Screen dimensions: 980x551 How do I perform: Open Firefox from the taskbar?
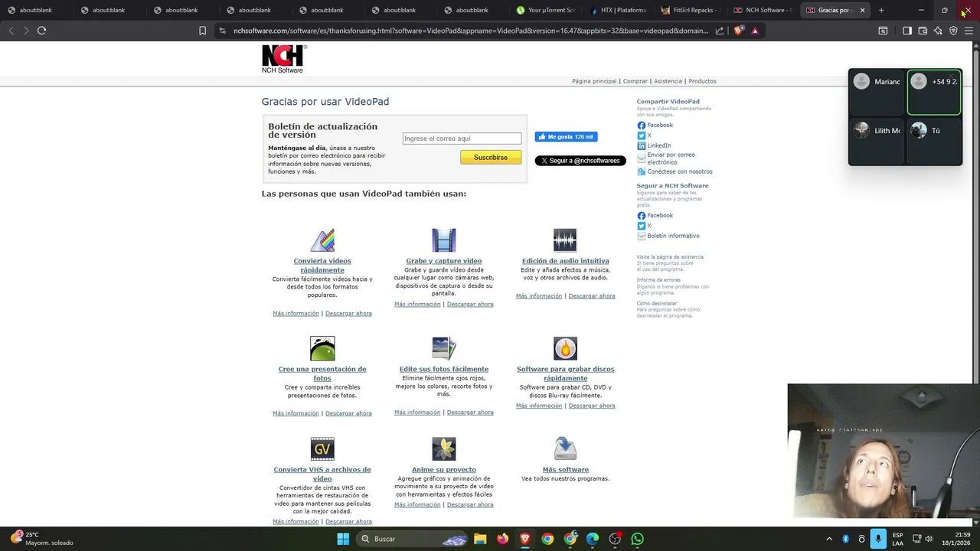point(502,539)
